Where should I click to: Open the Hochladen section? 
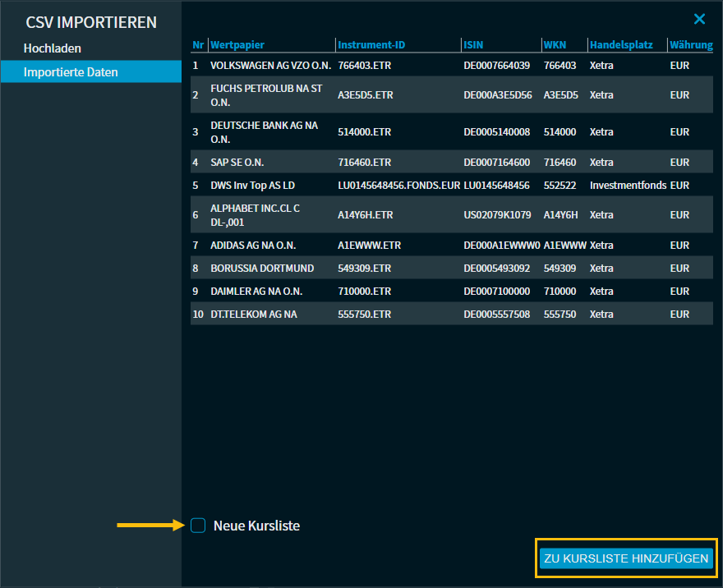coord(53,48)
